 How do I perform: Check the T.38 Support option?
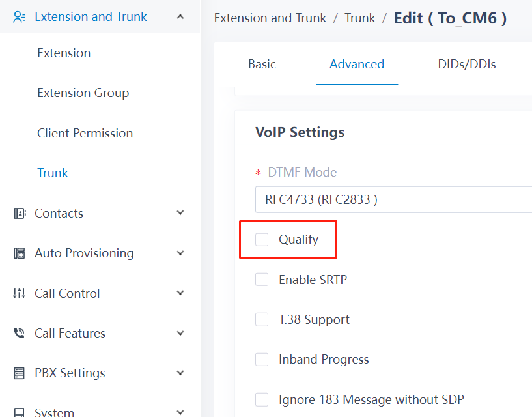click(x=262, y=319)
